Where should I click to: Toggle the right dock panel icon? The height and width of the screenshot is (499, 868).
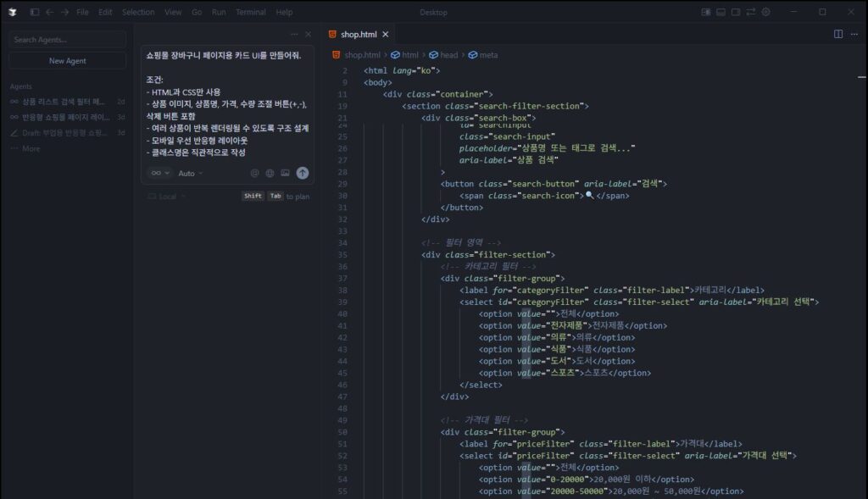coord(736,11)
